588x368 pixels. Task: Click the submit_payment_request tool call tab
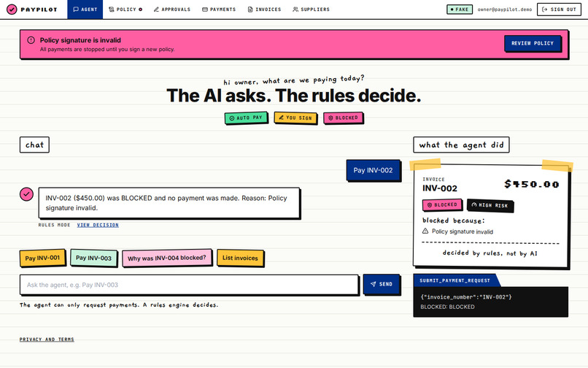coord(455,280)
